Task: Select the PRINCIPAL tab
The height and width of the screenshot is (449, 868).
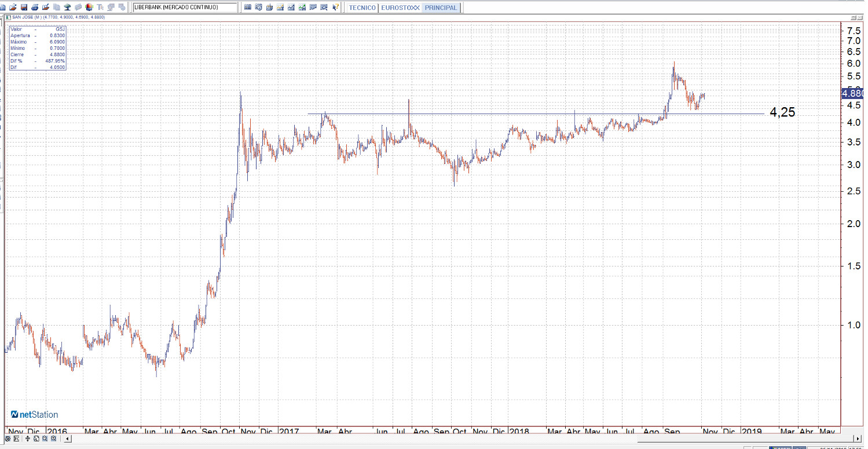Action: [x=441, y=8]
